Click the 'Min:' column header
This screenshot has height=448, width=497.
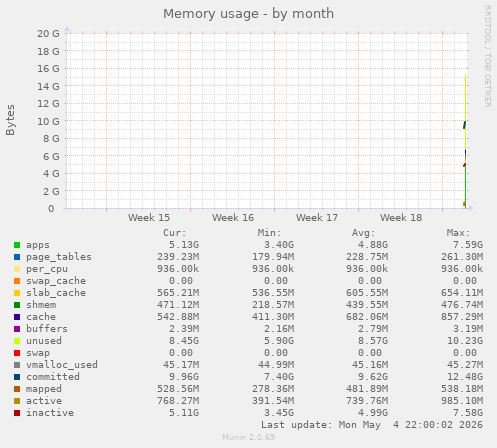[269, 233]
